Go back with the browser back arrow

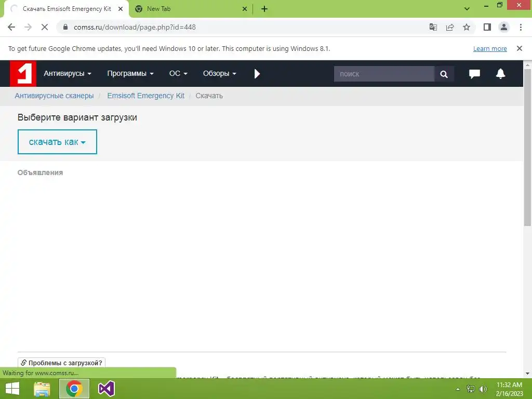(11, 27)
